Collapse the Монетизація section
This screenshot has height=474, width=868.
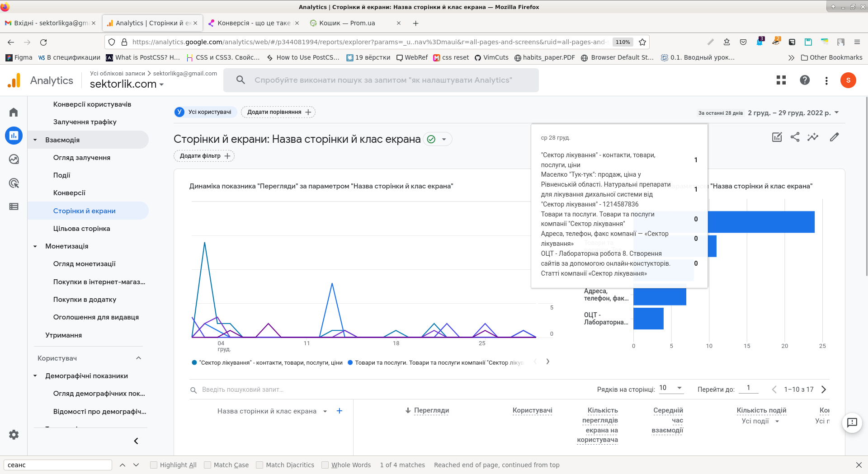[35, 246]
